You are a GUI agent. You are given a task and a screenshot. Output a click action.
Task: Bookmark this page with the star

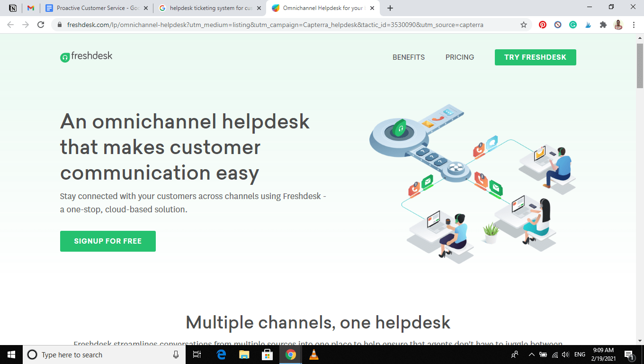pos(524,25)
